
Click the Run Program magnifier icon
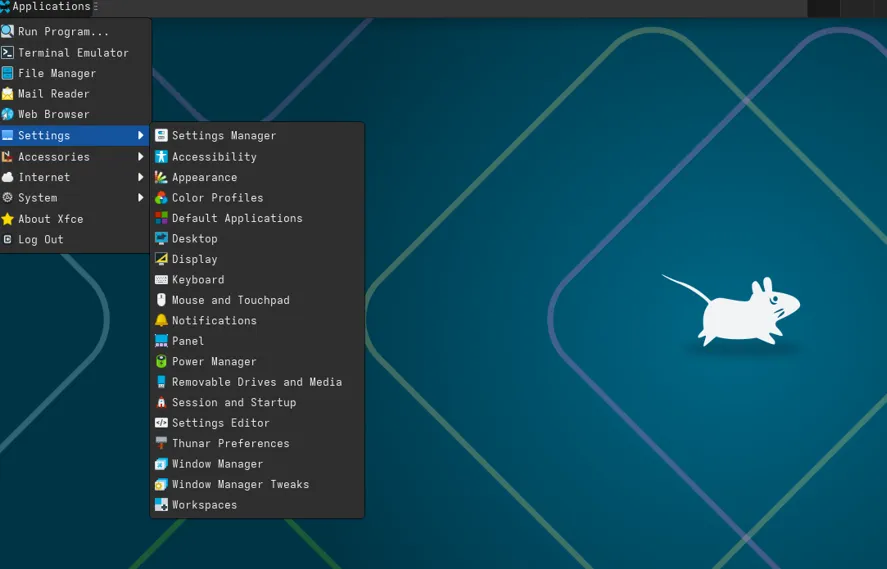pos(7,32)
